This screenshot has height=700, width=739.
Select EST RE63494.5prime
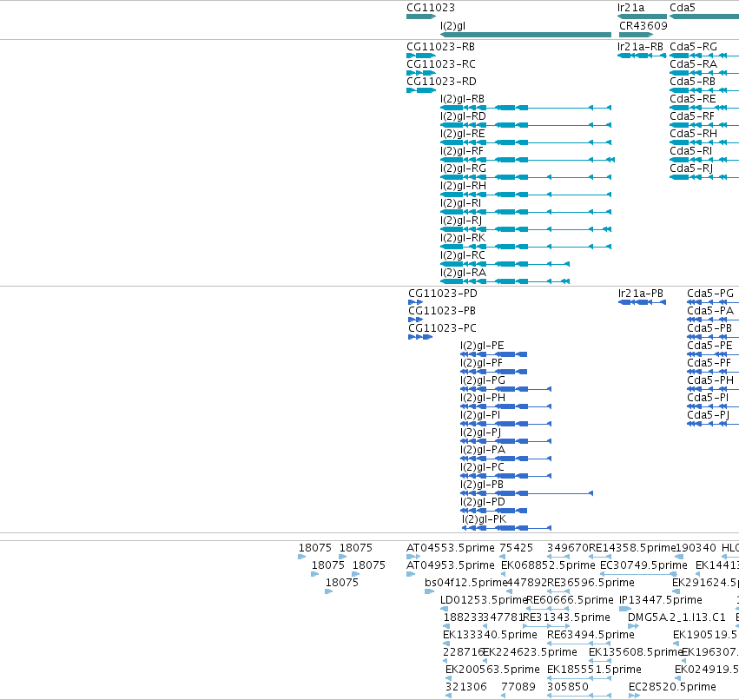tap(591, 636)
